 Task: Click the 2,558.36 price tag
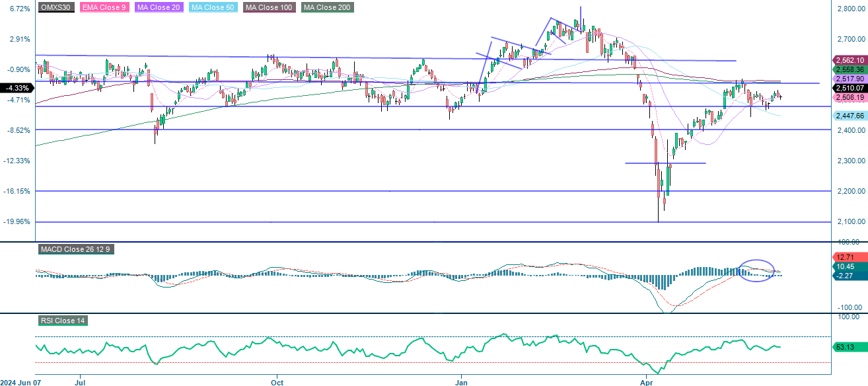[849, 69]
